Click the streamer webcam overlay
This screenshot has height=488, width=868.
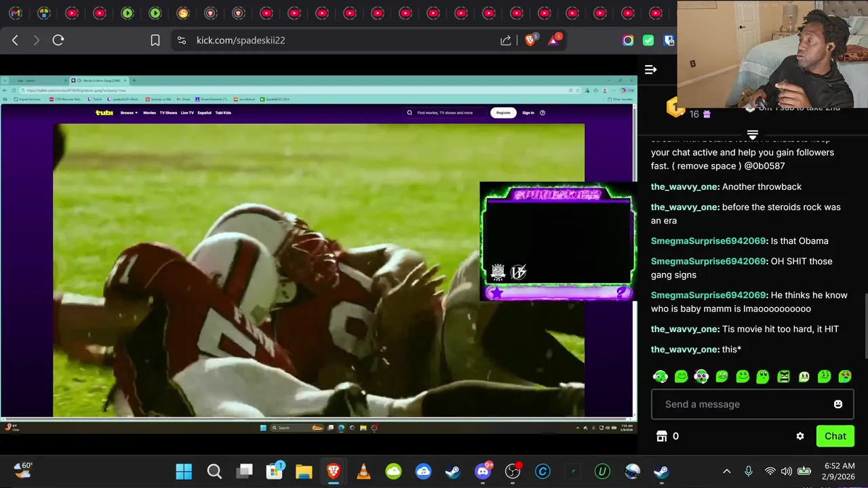[772, 54]
